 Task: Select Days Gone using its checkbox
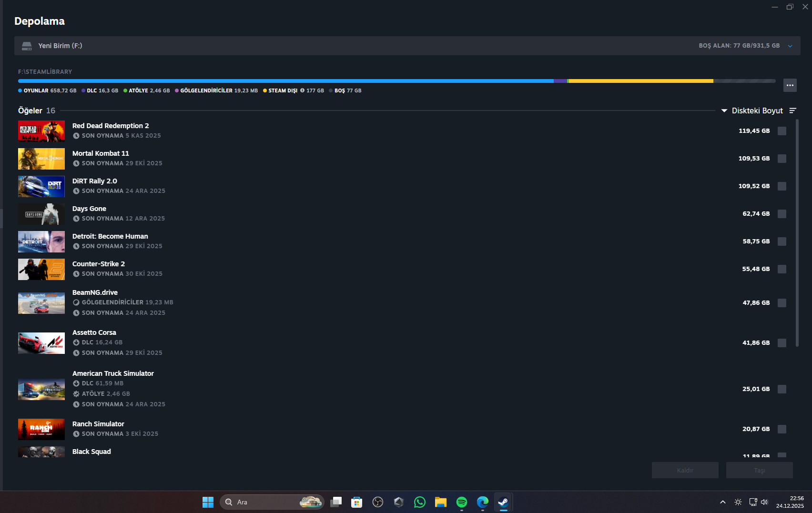782,214
